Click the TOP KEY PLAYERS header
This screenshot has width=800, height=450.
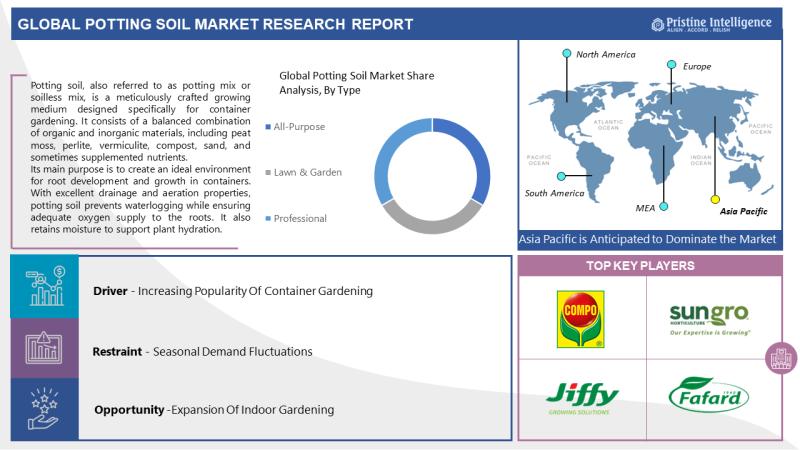(640, 266)
